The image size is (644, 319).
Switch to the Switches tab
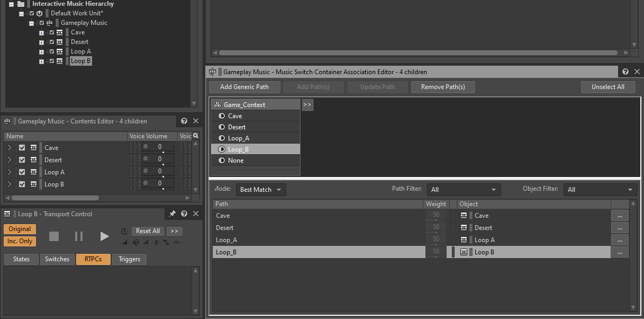pos(57,259)
